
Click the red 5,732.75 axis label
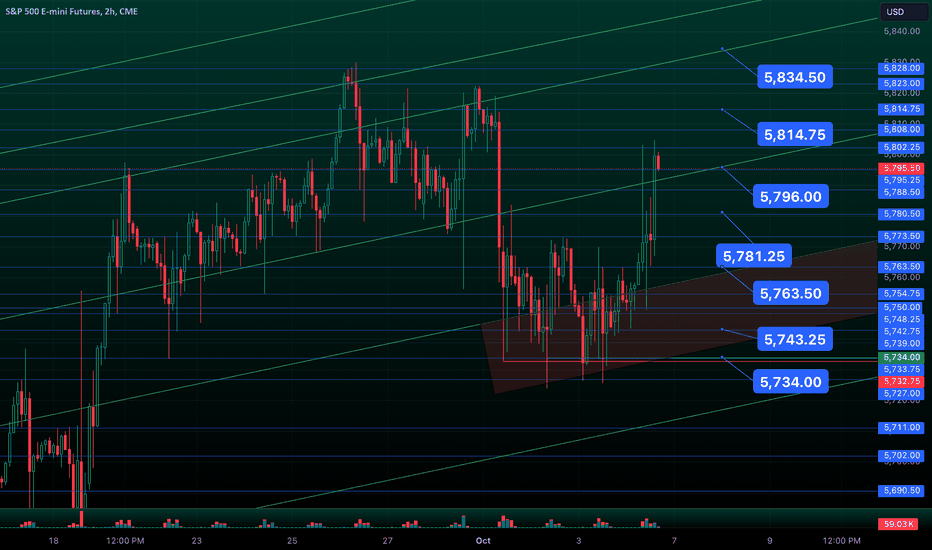pyautogui.click(x=901, y=382)
